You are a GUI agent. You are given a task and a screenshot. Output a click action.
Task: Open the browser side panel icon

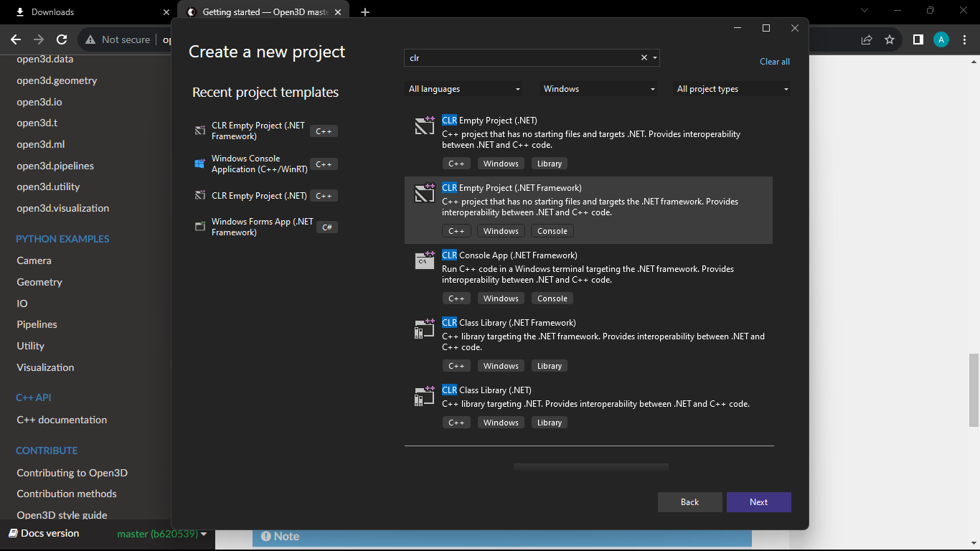point(918,39)
